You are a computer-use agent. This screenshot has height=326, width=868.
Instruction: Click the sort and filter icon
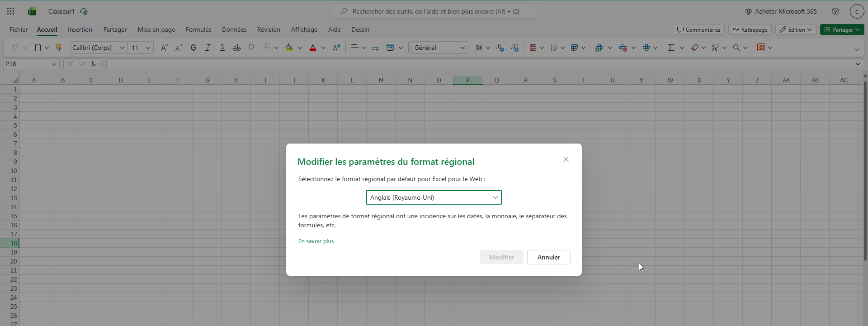tap(715, 48)
